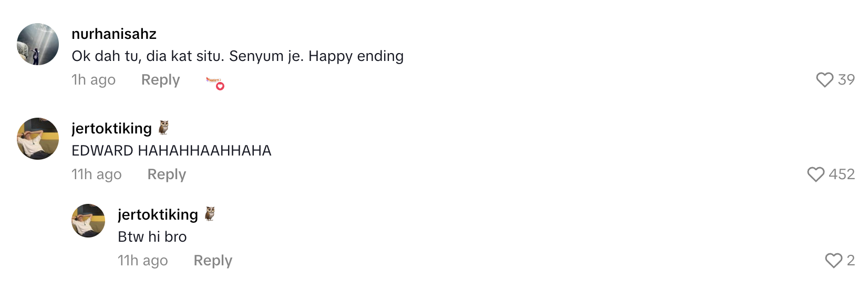
Task: Reply to nurhanisahz's comment
Action: coord(161,80)
